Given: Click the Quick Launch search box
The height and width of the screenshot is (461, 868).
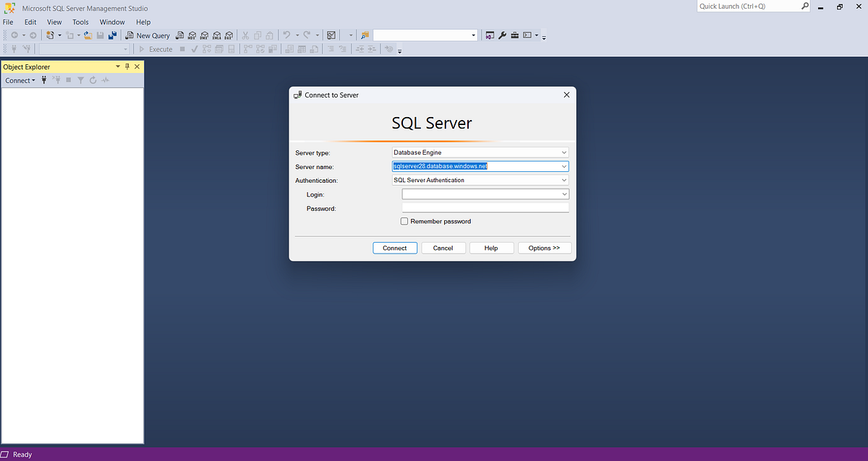Looking at the screenshot, I should click(x=754, y=6).
